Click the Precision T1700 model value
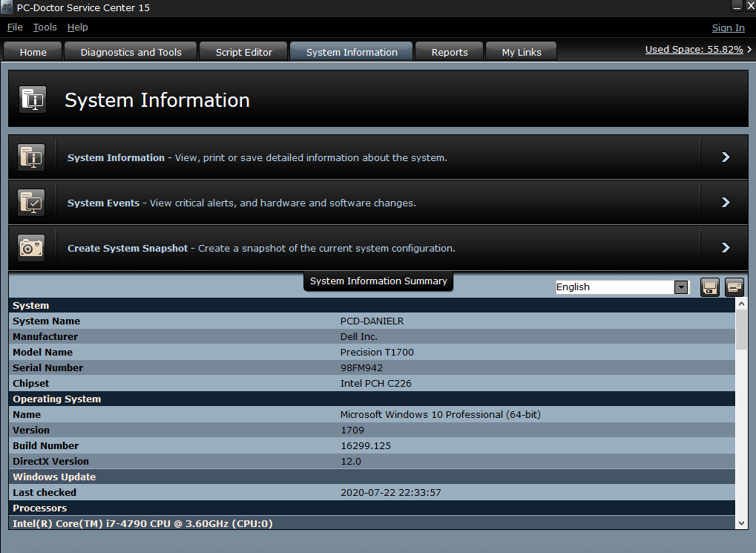756x553 pixels. (x=377, y=353)
